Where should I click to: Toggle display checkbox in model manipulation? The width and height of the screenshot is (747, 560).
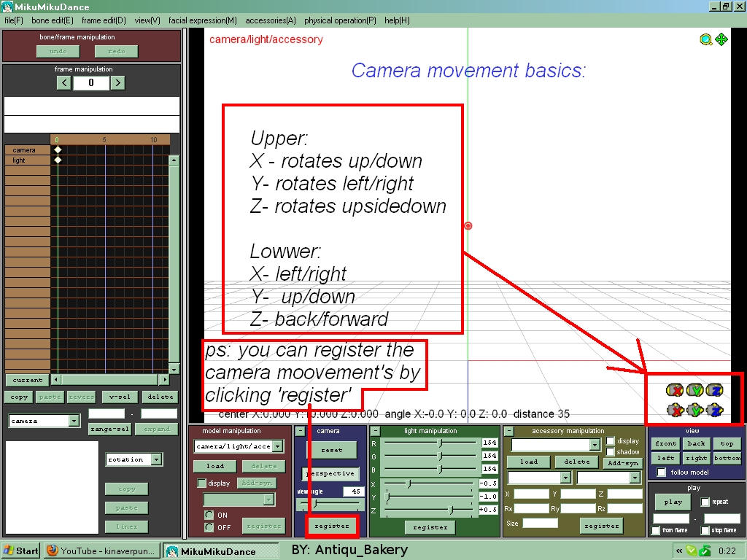point(201,483)
